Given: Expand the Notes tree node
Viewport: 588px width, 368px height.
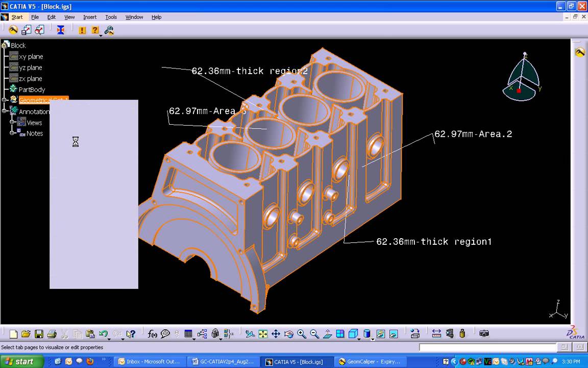Looking at the screenshot, I should [12, 133].
